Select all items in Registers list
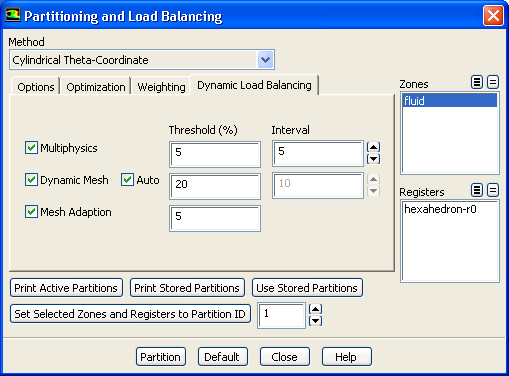 tap(477, 190)
